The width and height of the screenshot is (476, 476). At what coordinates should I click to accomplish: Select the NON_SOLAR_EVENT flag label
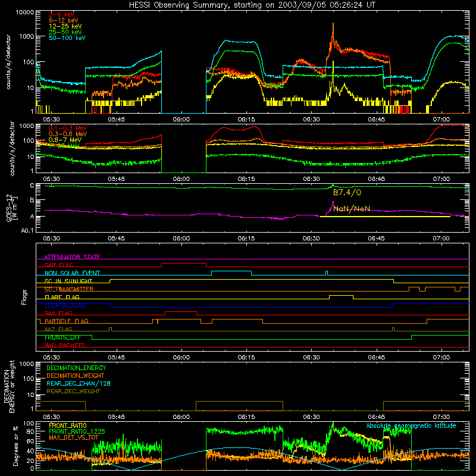tap(72, 273)
